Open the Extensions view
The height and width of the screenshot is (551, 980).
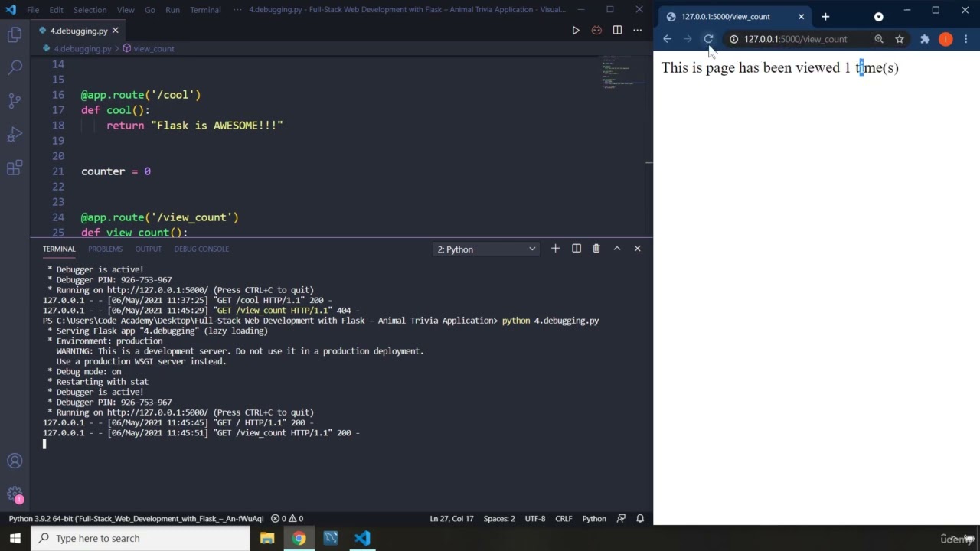15,168
